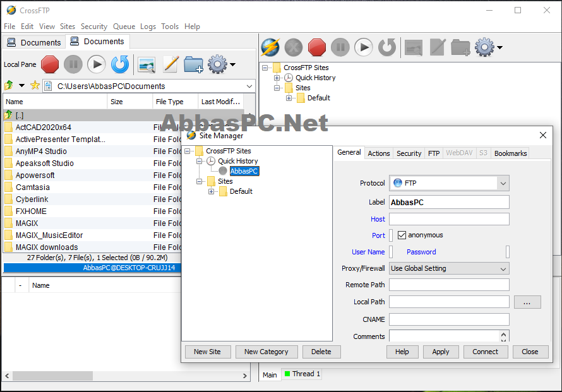Click the Local Path browse (...) button
The image size is (562, 392).
527,302
